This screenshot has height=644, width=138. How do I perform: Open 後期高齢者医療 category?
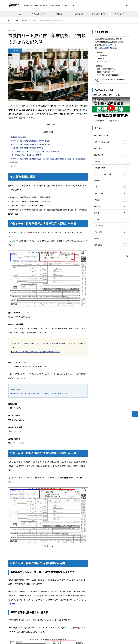pos(111,168)
